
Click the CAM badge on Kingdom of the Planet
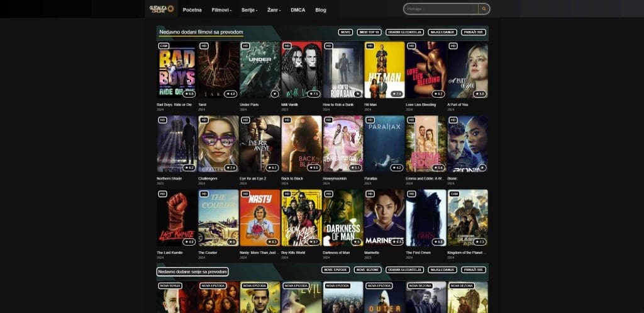pyautogui.click(x=454, y=194)
